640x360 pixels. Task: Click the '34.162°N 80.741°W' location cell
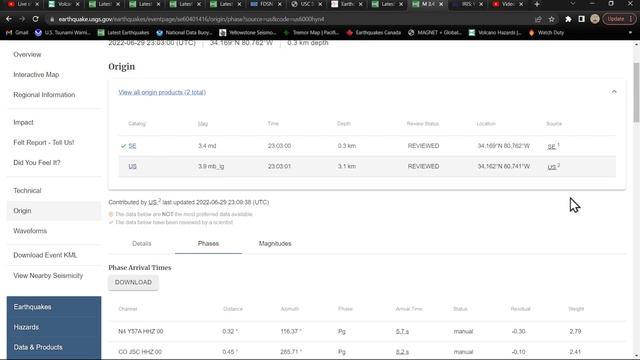[504, 167]
